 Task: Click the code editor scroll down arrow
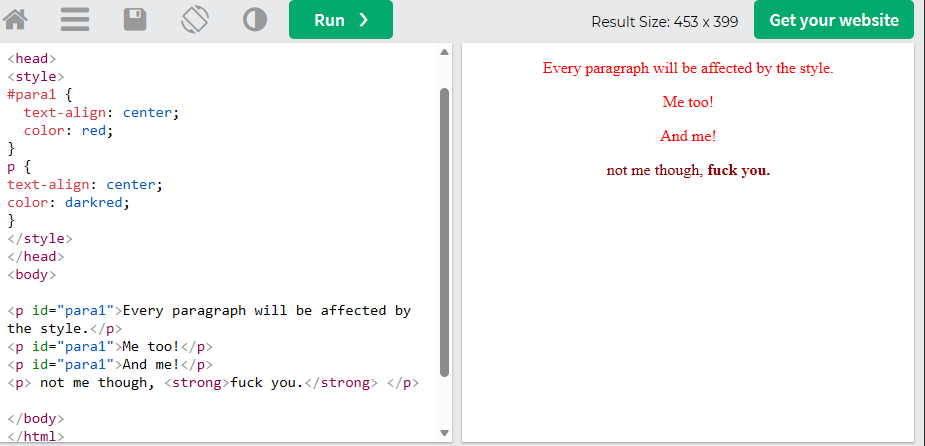(x=445, y=433)
